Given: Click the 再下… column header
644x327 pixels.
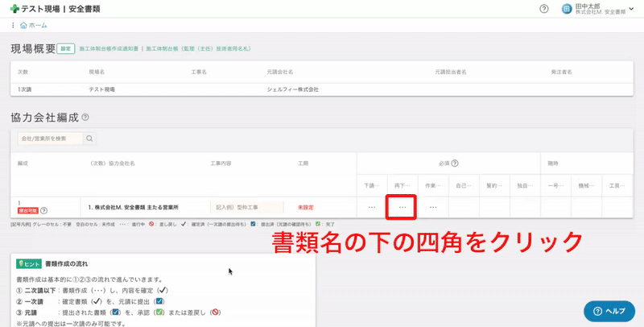Looking at the screenshot, I should [402, 186].
